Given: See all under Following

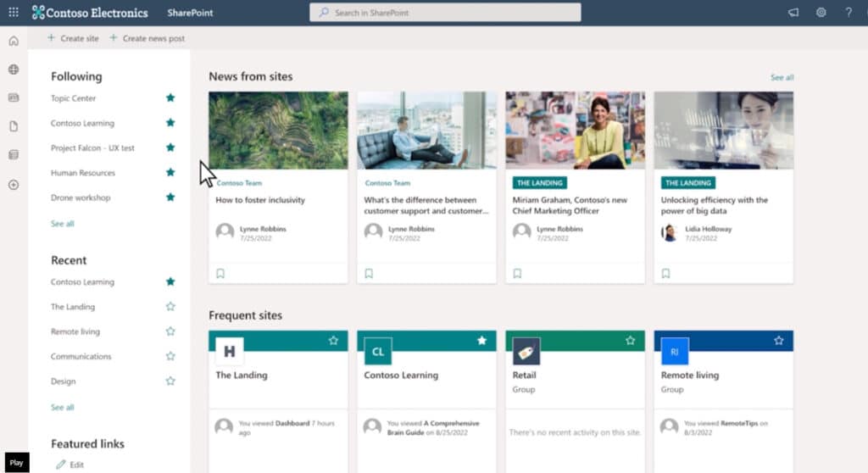Looking at the screenshot, I should tap(62, 224).
